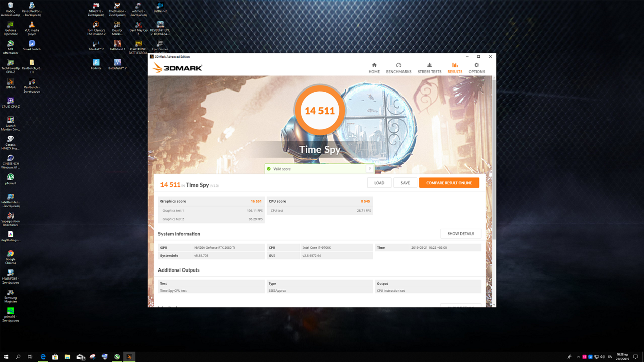Select the Genesis HM67X headset icon

10,143
